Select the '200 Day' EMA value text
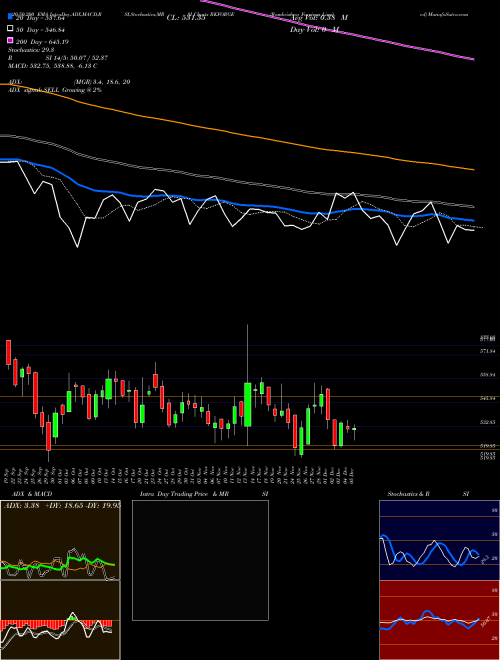Screen dimensions: 500x660 coord(42,42)
